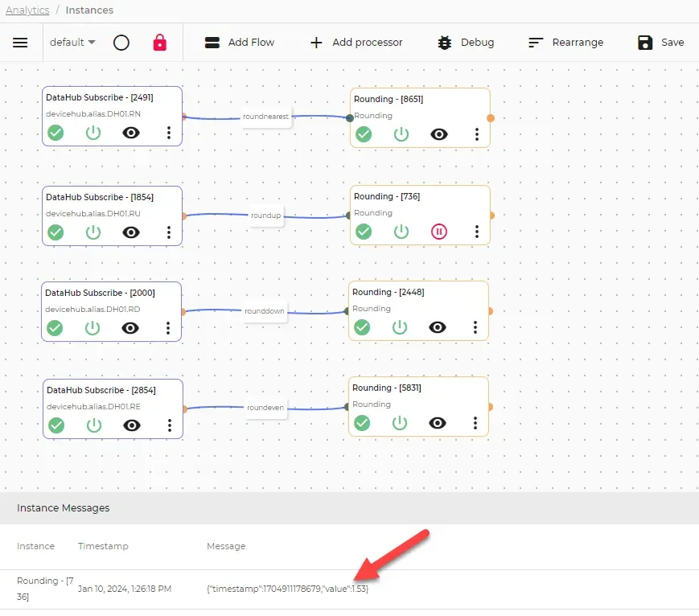Open more options for Rounding [8651]
This screenshot has height=616, width=699.
pos(477,134)
